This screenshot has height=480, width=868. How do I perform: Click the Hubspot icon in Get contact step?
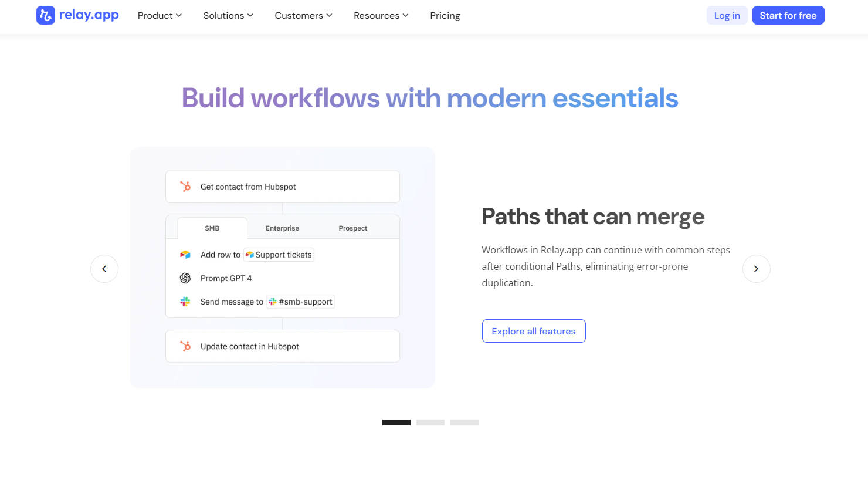tap(185, 187)
